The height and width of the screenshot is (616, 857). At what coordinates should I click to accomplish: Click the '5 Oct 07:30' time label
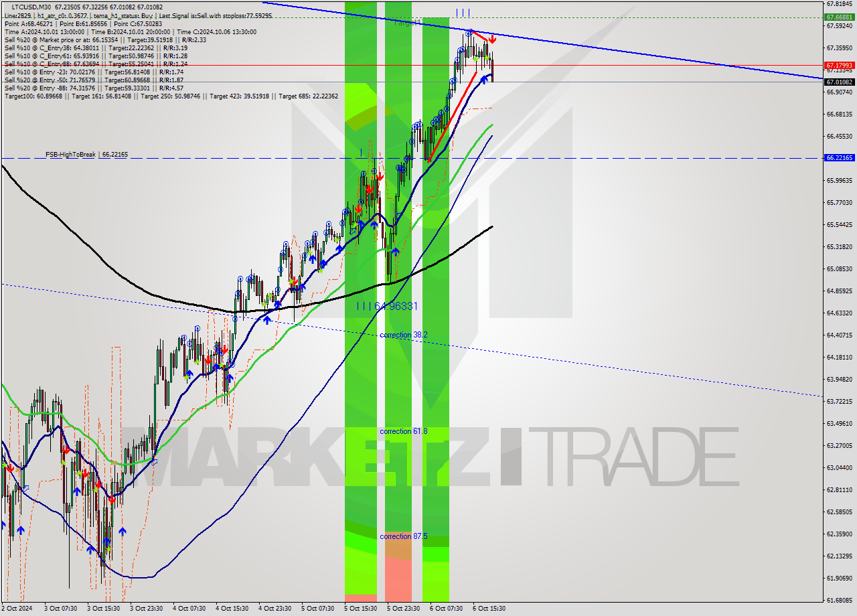click(x=318, y=609)
